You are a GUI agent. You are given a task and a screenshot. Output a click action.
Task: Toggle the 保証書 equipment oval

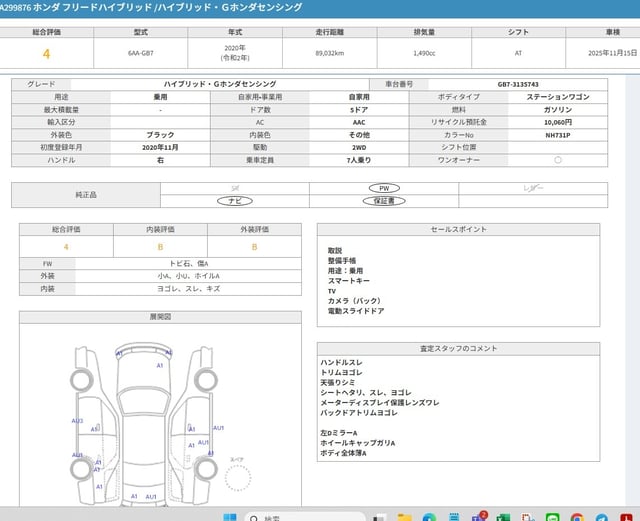tap(384, 201)
